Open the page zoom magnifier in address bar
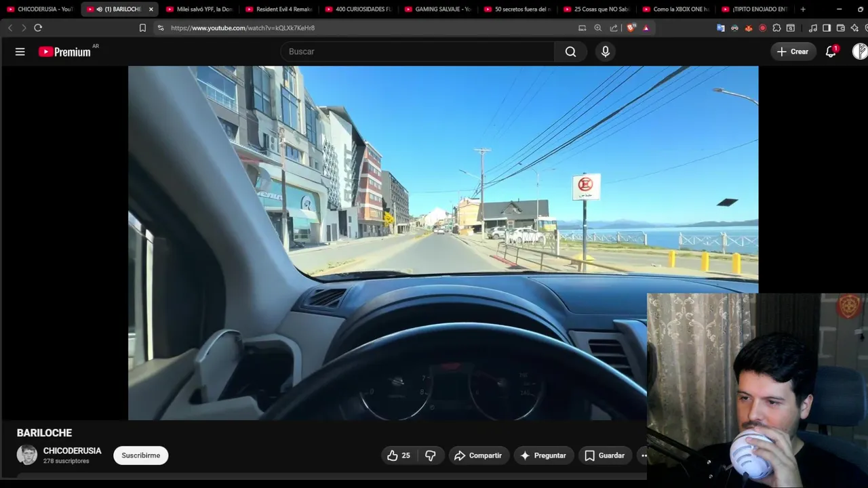 tap(597, 28)
